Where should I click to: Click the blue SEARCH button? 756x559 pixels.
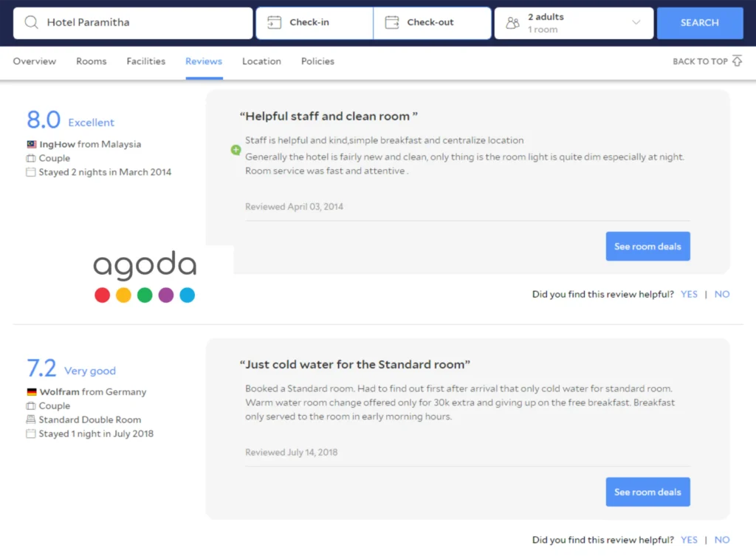click(x=700, y=23)
